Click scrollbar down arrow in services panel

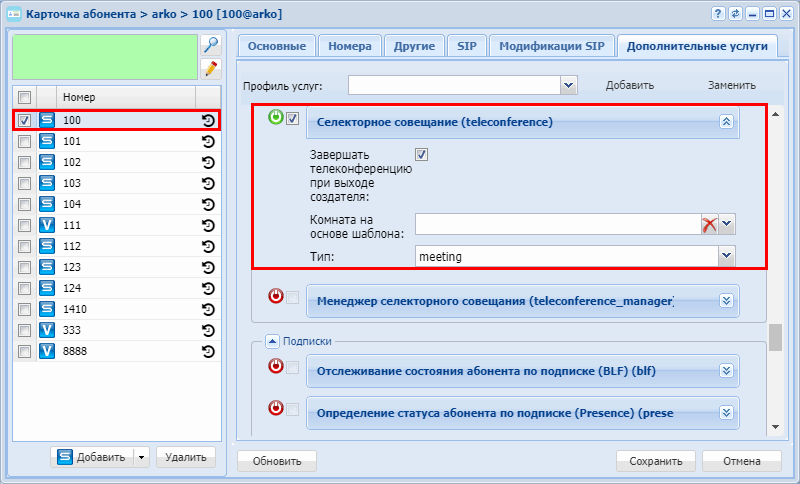[775, 427]
